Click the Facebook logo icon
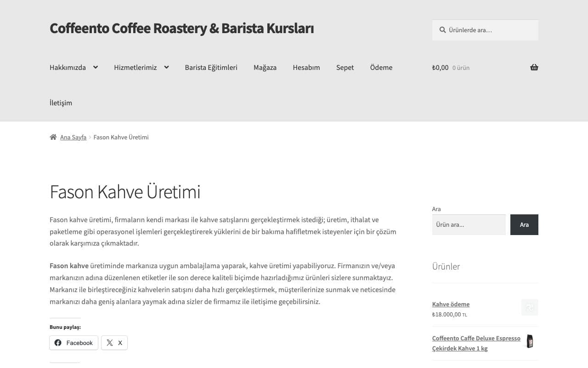 pos(58,343)
